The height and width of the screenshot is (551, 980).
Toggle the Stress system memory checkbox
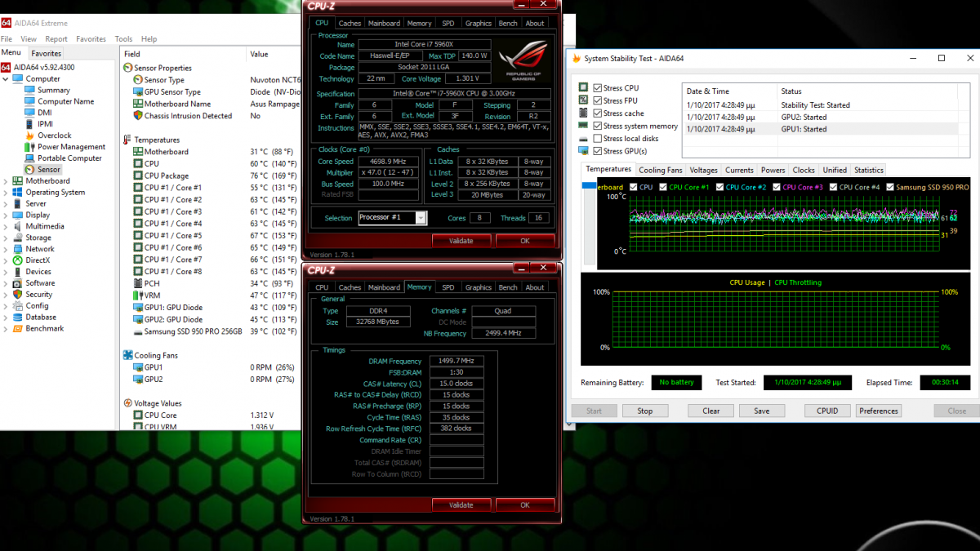(599, 126)
